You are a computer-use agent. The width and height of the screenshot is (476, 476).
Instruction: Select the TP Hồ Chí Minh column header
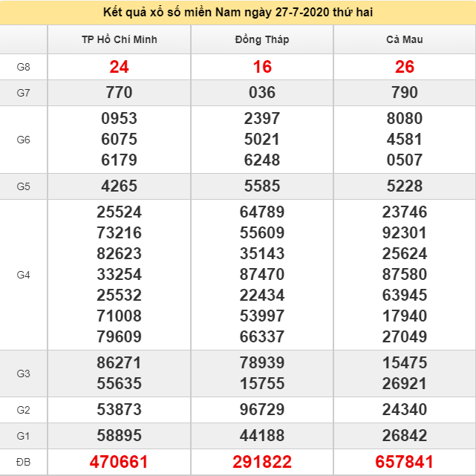click(120, 39)
